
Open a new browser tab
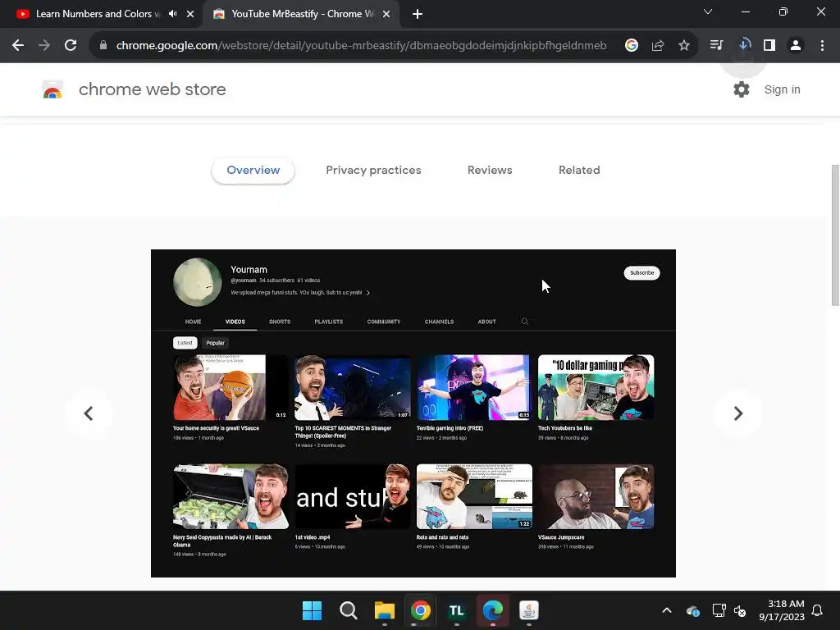[x=418, y=14]
